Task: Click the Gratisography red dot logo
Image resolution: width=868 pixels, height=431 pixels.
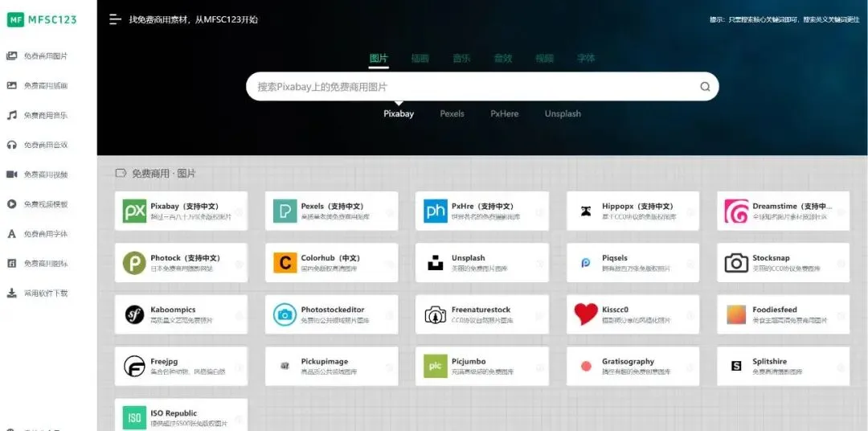Action: coord(586,366)
